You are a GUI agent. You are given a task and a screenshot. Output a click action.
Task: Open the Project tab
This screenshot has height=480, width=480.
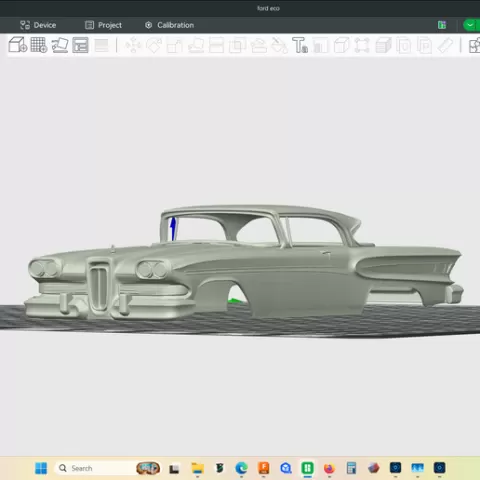[x=103, y=25]
